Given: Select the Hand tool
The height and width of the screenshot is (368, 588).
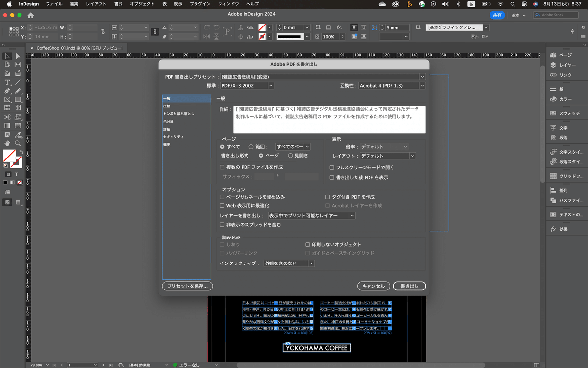Looking at the screenshot, I should [x=7, y=143].
